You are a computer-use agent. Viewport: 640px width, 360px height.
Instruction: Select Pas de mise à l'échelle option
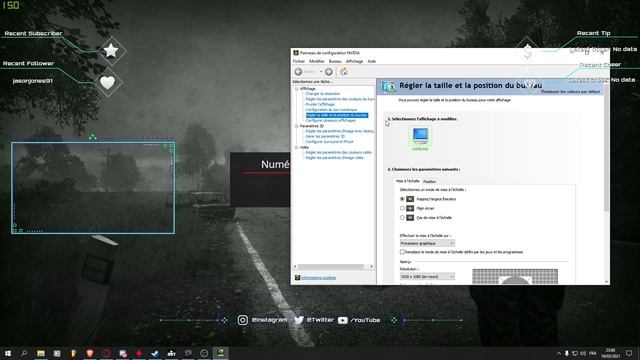pyautogui.click(x=402, y=218)
